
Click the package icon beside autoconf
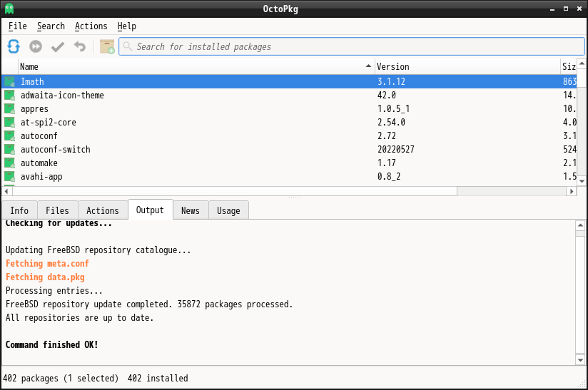point(9,136)
